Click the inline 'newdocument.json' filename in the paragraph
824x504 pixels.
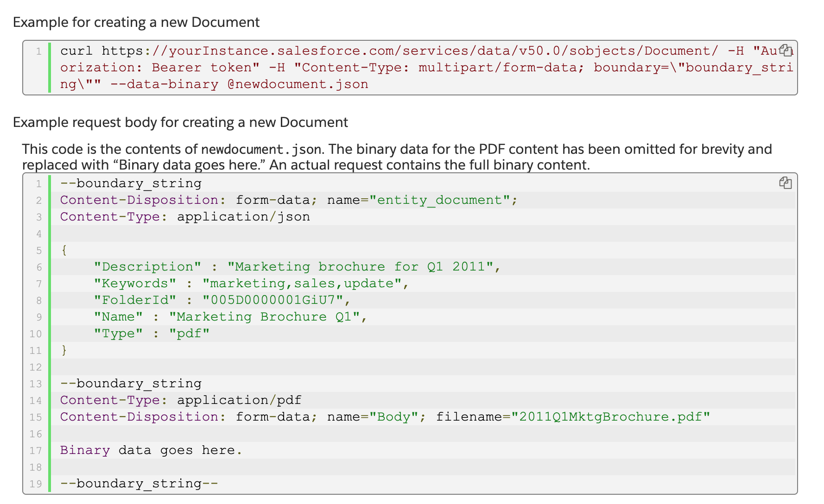pyautogui.click(x=261, y=149)
